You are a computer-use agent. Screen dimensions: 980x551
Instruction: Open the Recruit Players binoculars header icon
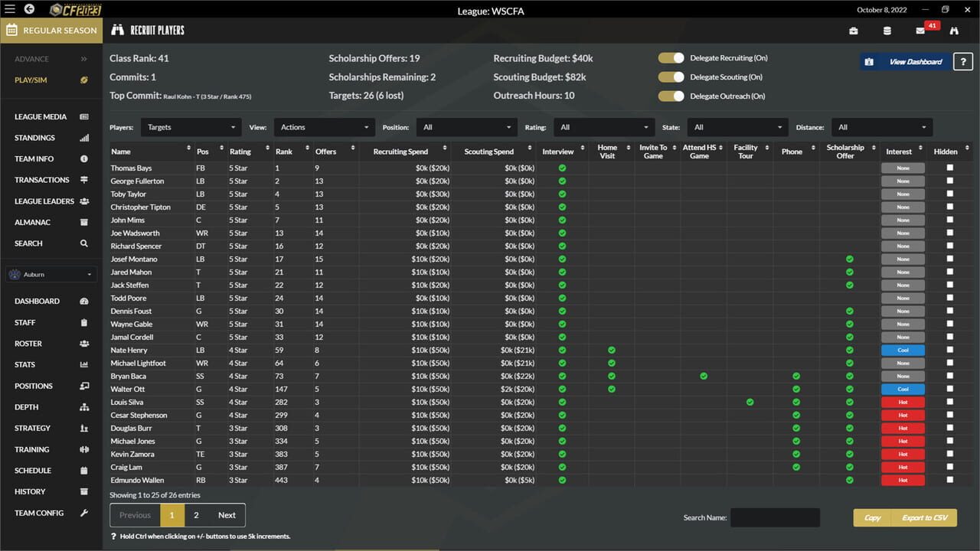click(x=116, y=31)
